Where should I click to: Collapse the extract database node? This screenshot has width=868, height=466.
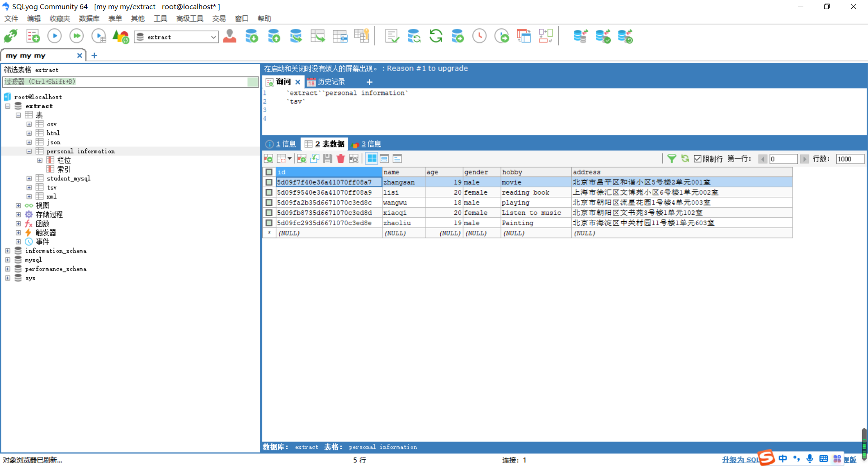point(8,106)
